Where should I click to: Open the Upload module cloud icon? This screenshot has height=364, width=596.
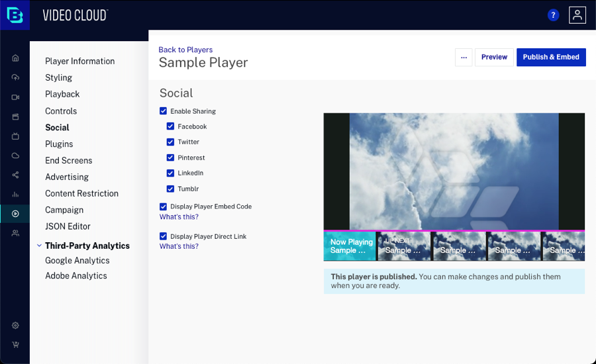(x=15, y=77)
